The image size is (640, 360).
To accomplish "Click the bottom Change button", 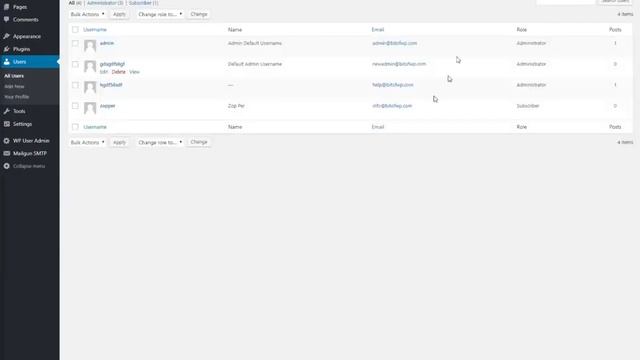I will [199, 142].
